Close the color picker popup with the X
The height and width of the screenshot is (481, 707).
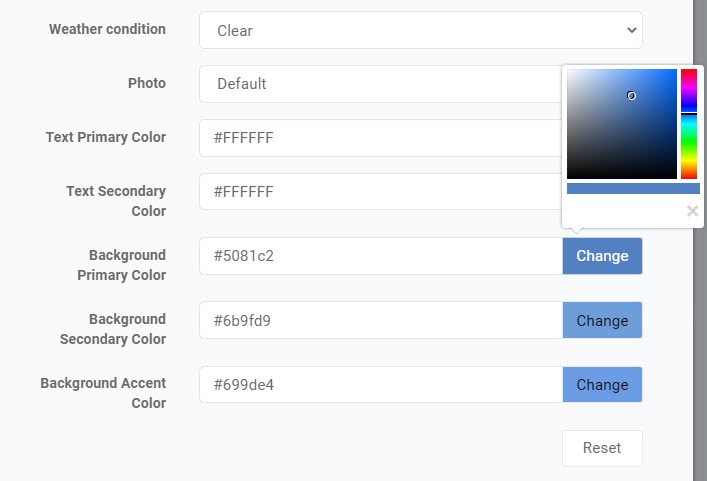point(692,211)
